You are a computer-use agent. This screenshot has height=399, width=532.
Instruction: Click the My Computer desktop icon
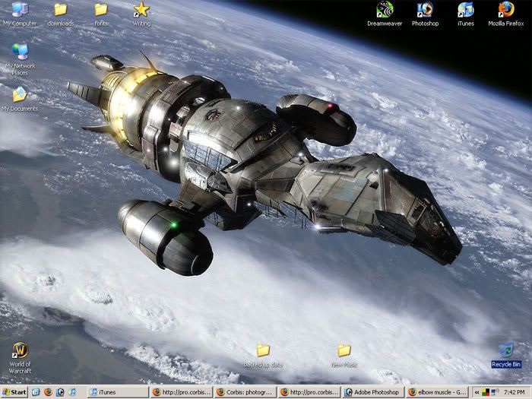(x=20, y=11)
